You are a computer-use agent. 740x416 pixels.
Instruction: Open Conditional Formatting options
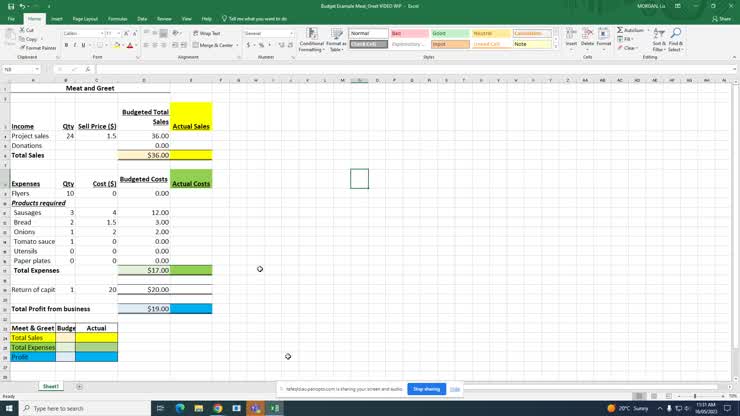pyautogui.click(x=311, y=40)
